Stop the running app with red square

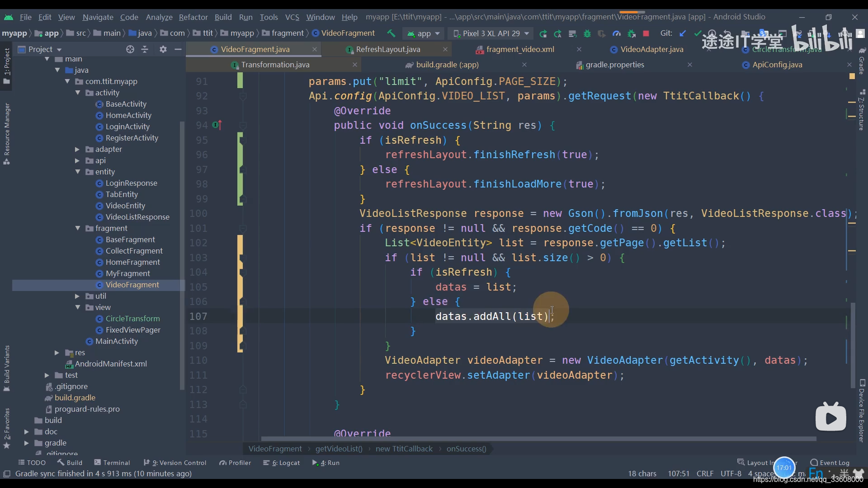(646, 33)
